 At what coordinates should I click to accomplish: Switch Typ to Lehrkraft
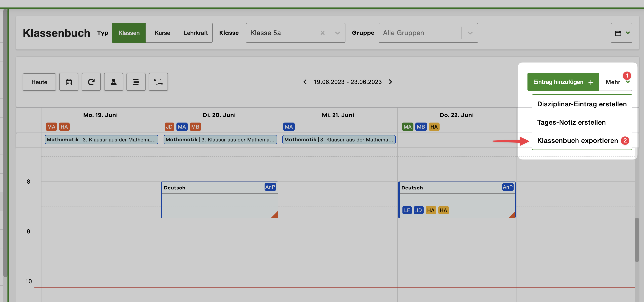196,33
